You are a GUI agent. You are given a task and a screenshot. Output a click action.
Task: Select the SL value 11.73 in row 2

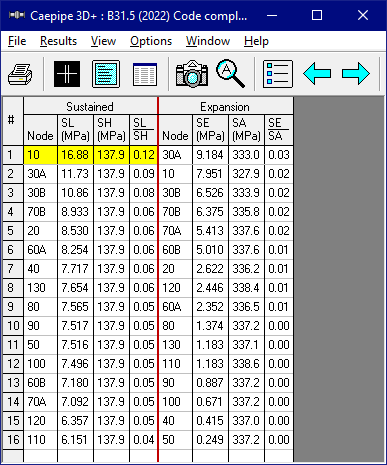click(x=75, y=174)
